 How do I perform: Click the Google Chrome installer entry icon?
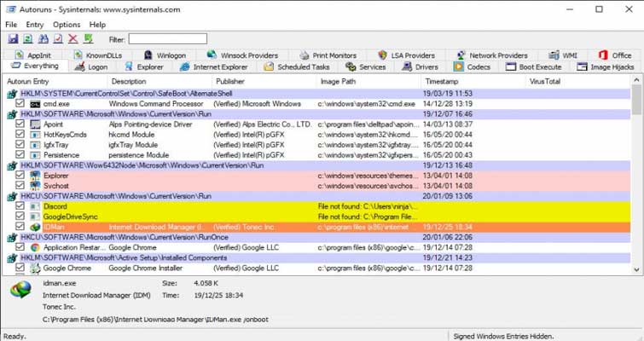click(x=35, y=268)
